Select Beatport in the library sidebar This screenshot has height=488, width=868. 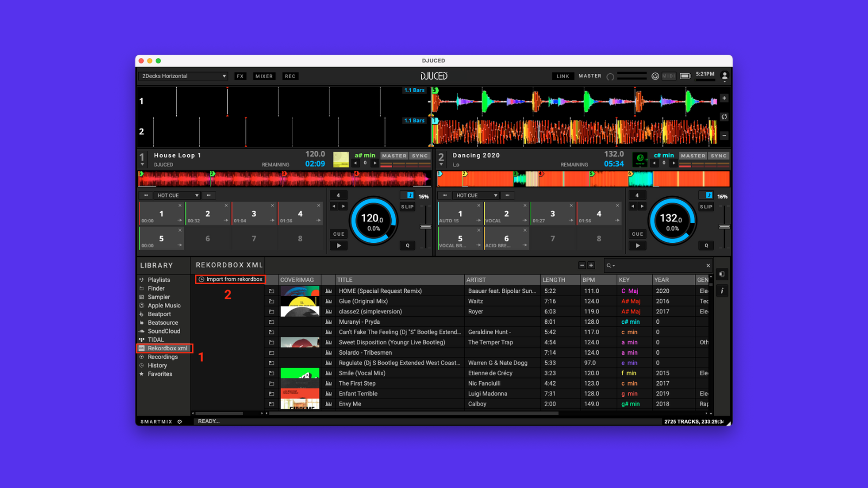(x=160, y=314)
